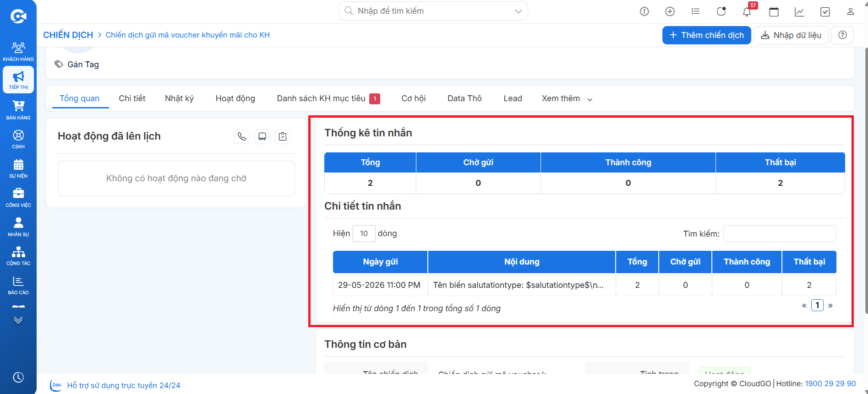Click Thêm chiến dịch button

coord(706,35)
